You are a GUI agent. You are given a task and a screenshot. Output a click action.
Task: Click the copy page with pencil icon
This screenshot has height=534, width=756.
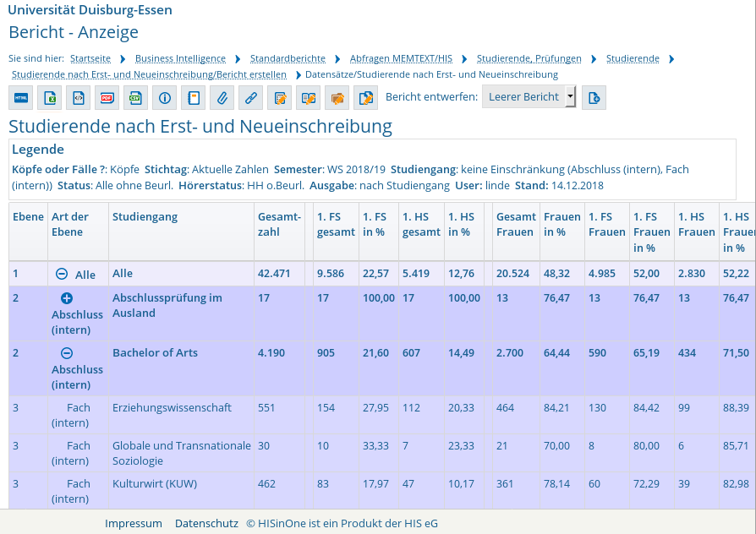pos(365,98)
